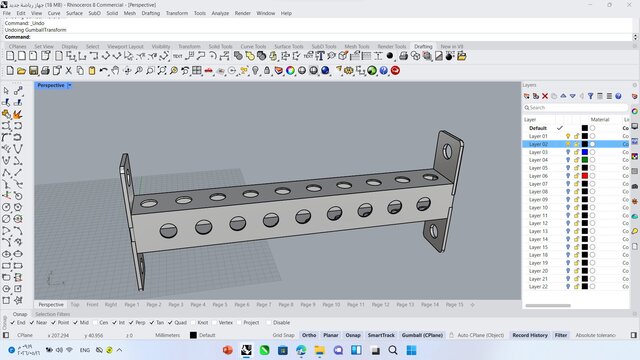Toggle Layer 03 visibility lightbulb
This screenshot has width=640, height=360.
(x=568, y=152)
